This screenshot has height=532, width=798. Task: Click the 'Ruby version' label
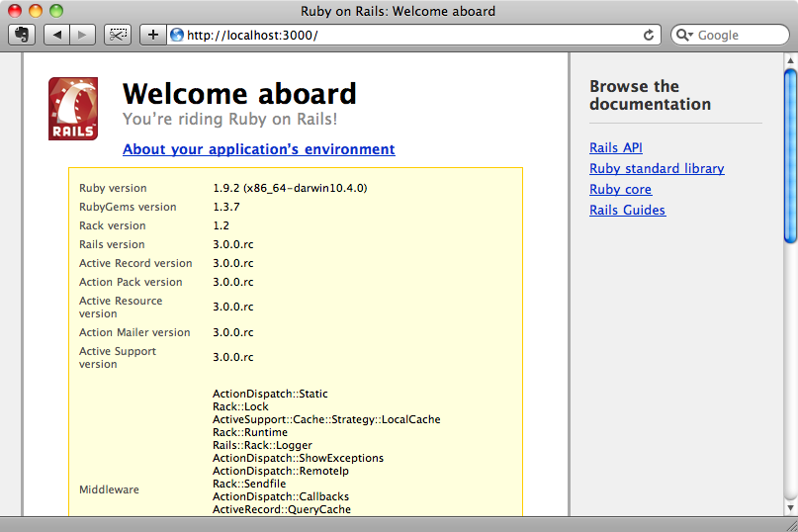(x=113, y=188)
